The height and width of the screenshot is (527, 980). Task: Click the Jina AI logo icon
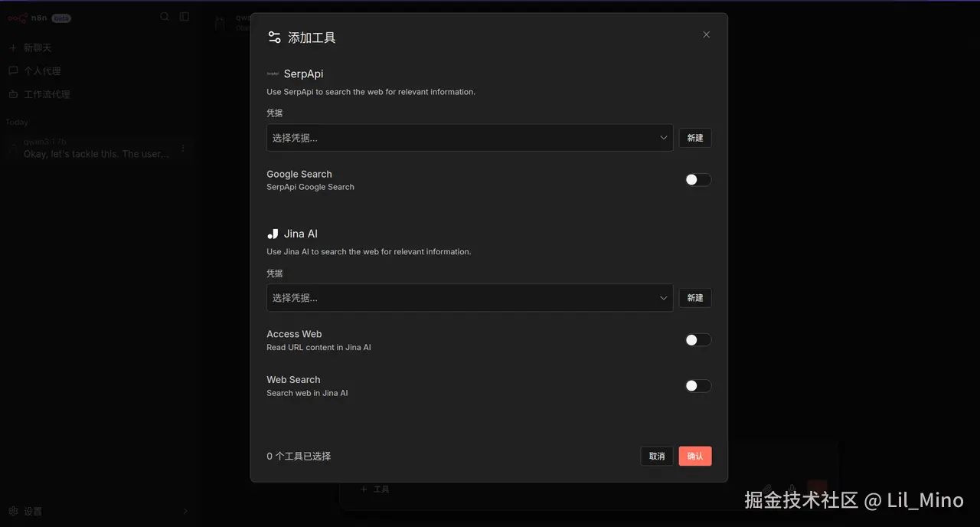point(273,234)
